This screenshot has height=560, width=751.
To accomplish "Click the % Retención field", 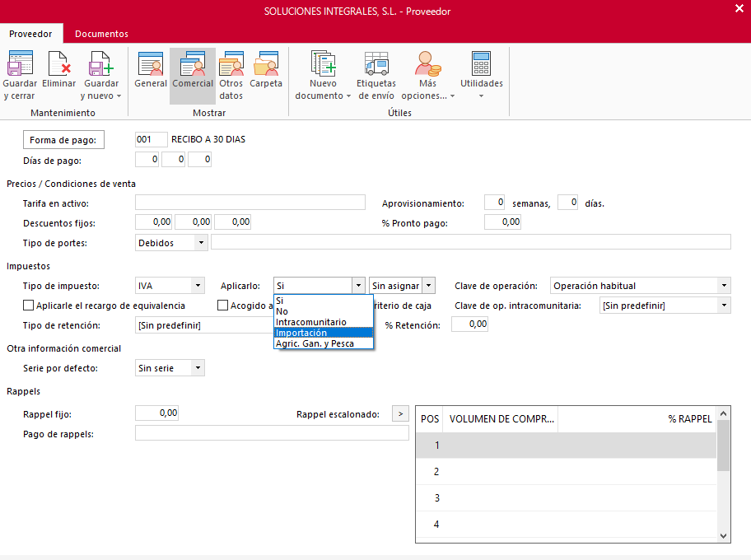I will (x=469, y=324).
